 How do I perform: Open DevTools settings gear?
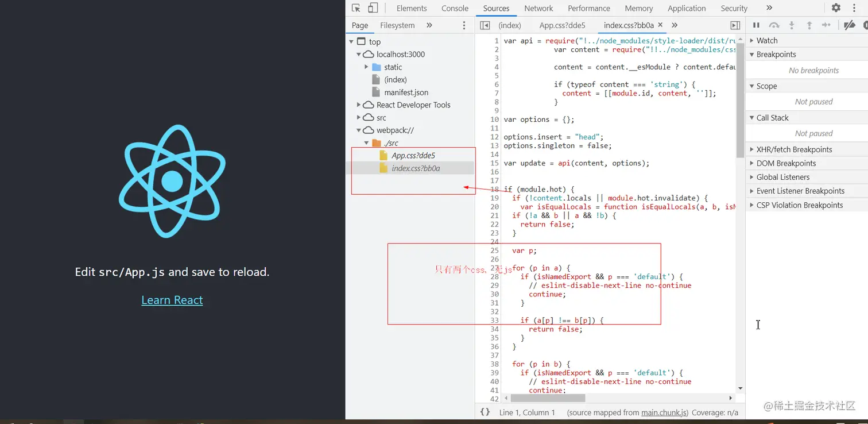(836, 8)
